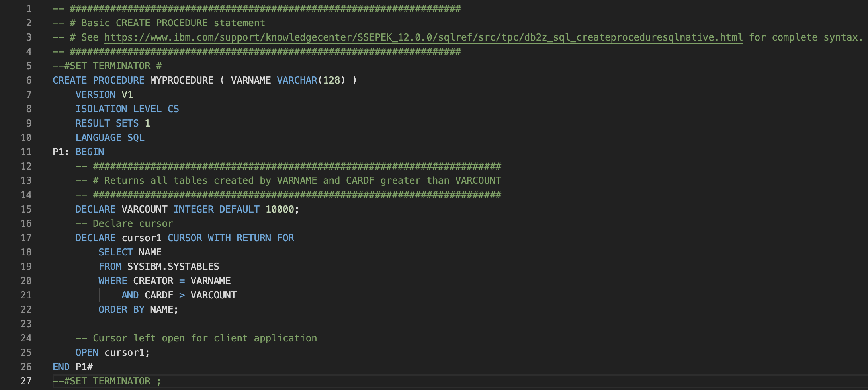Click the ISOLATION LEVEL CS line
Screen dimensions: 868x390
127,109
